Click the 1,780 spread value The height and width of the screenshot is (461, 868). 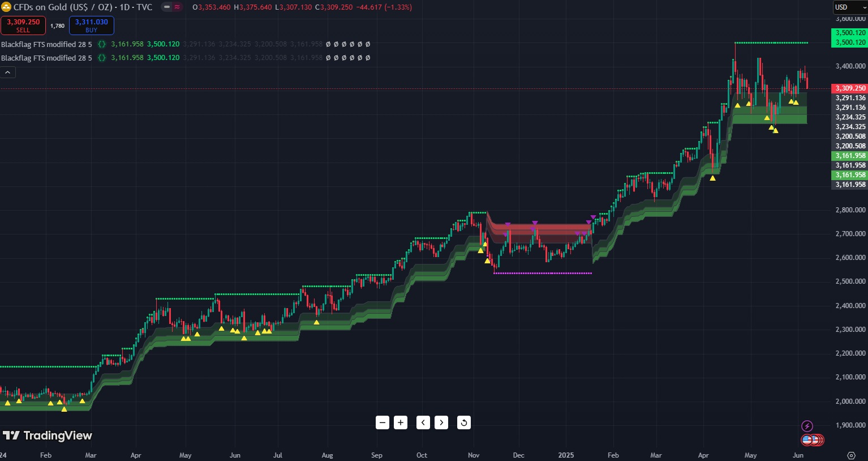(x=57, y=26)
